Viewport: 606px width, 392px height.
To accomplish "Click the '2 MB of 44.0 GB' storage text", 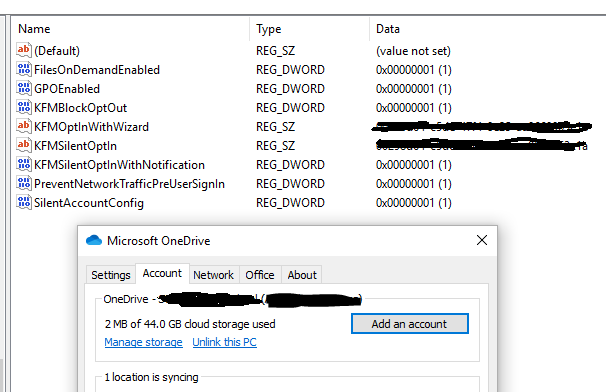I will click(x=190, y=324).
